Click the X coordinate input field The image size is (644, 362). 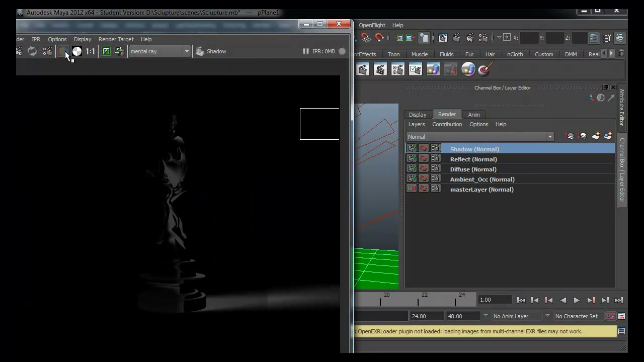(x=529, y=38)
